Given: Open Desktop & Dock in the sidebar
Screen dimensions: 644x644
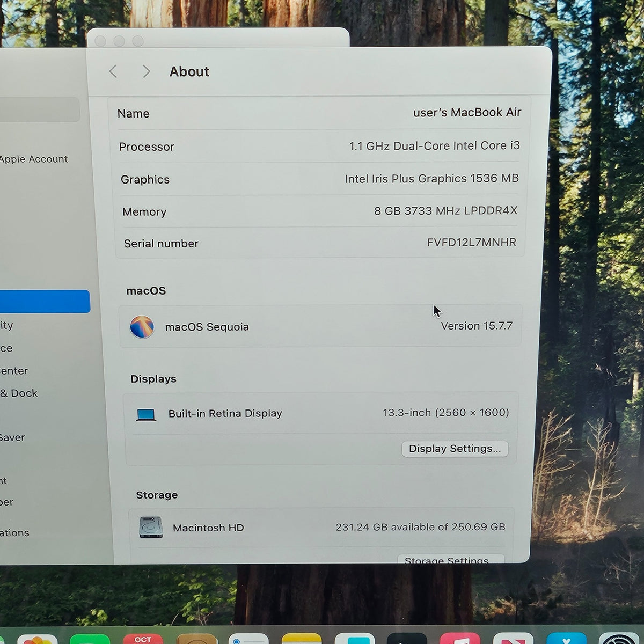Looking at the screenshot, I should (x=19, y=393).
